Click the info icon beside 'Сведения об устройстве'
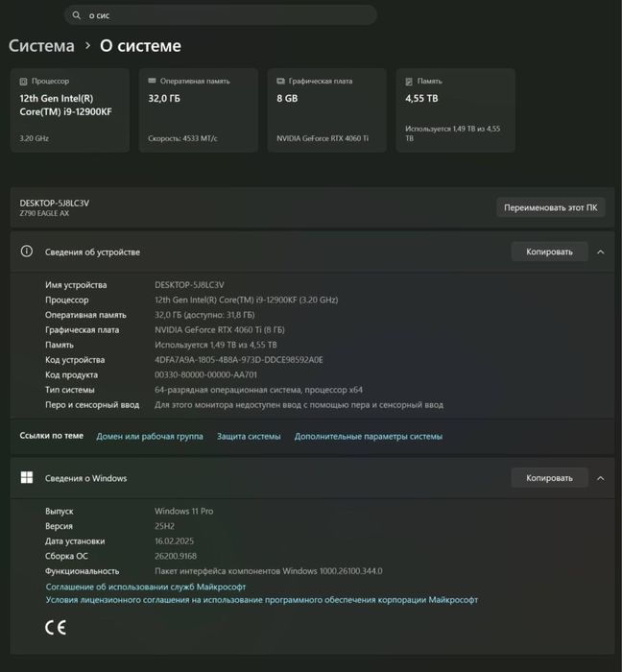Screen dimensions: 622x672 coord(27,252)
